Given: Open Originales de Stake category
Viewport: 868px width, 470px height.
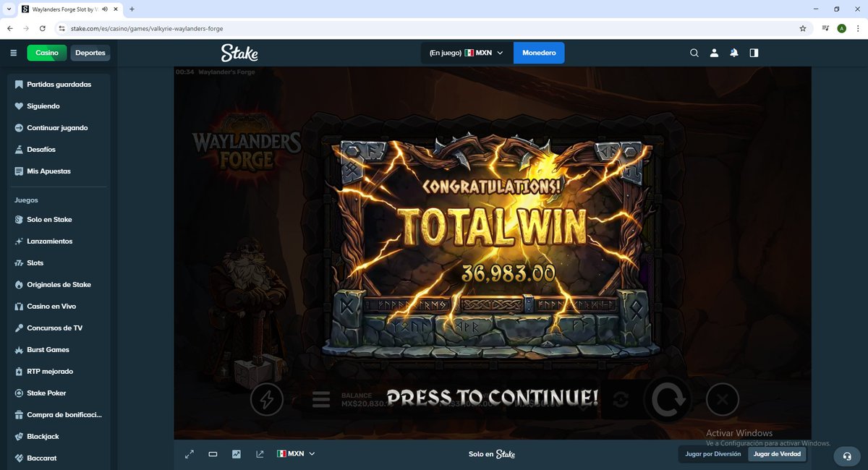Looking at the screenshot, I should click(x=59, y=285).
